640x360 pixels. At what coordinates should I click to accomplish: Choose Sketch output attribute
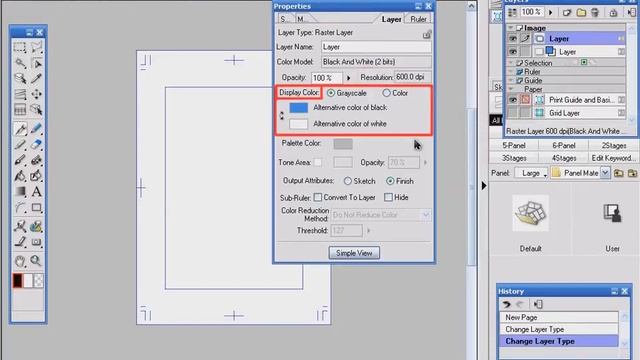pos(348,181)
